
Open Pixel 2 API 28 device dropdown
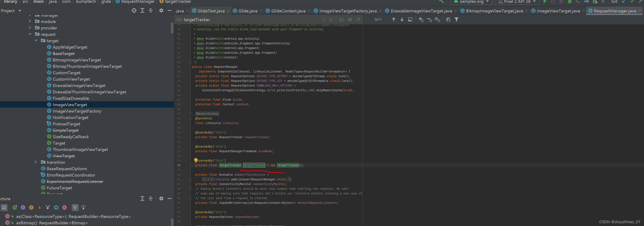(x=517, y=2)
